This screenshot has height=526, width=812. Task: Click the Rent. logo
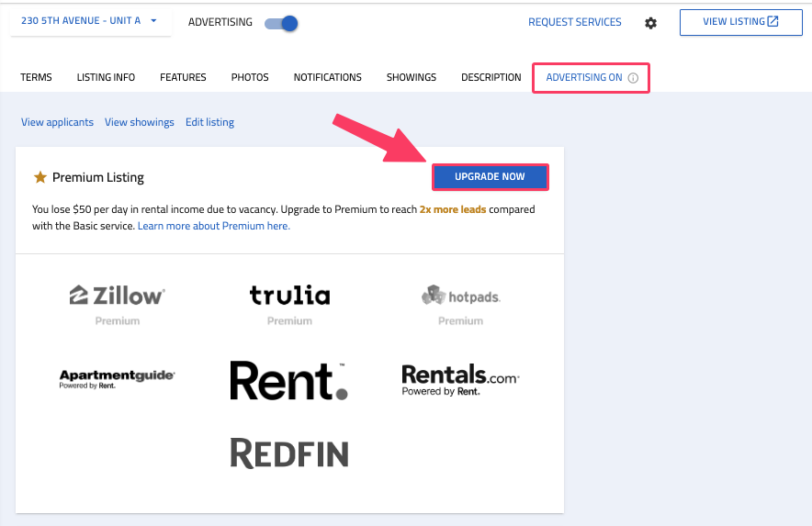pyautogui.click(x=289, y=381)
